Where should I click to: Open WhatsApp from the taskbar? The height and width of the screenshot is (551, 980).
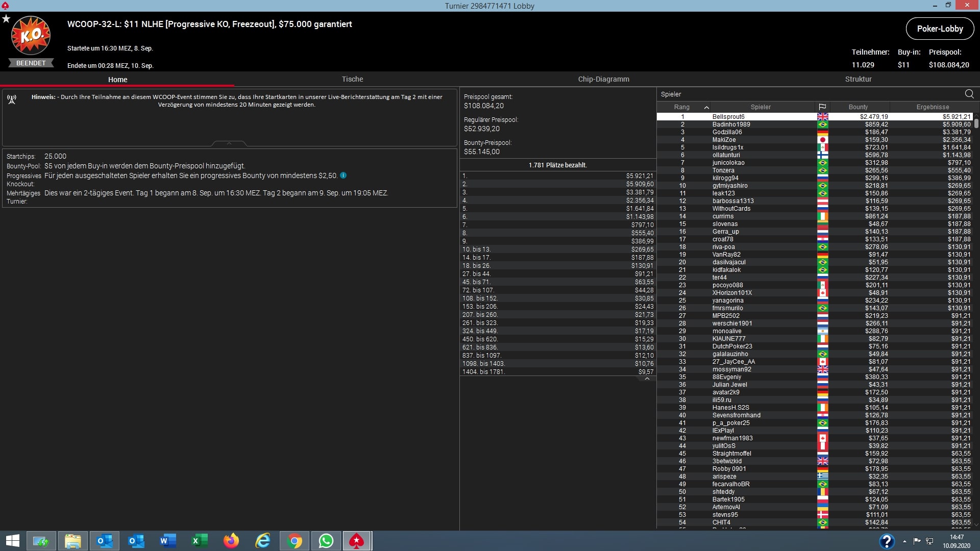(326, 541)
